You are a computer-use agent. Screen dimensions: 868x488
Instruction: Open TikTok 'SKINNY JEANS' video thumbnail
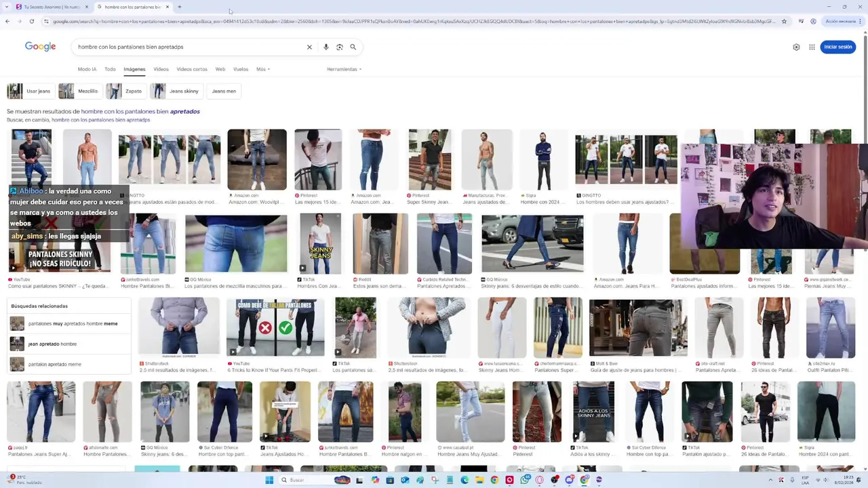pyautogui.click(x=321, y=244)
